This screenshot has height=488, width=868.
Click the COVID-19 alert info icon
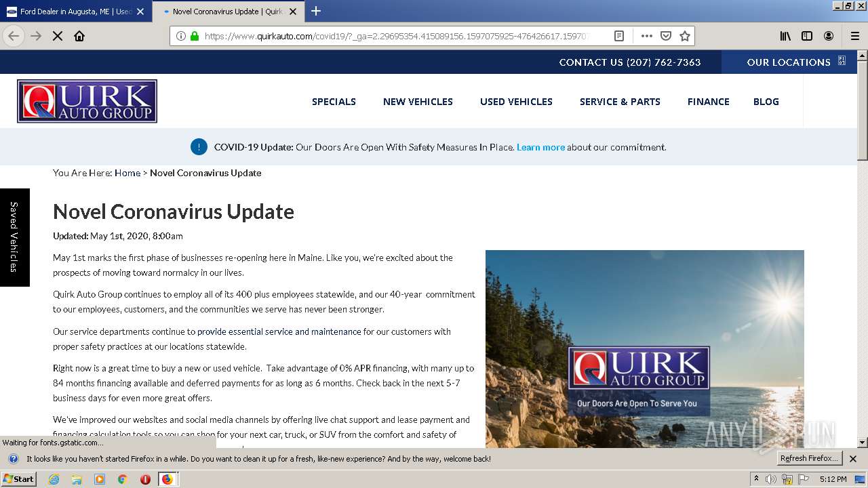[x=199, y=146]
